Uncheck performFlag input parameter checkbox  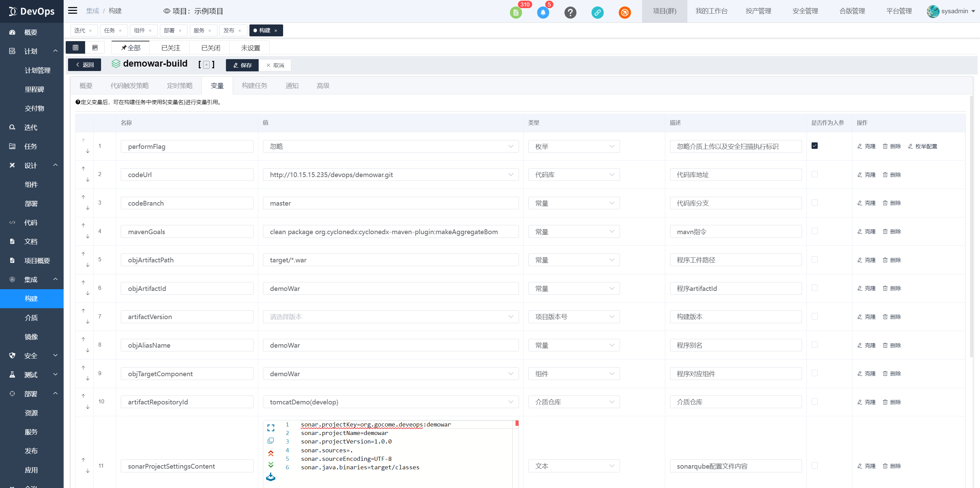pos(814,146)
